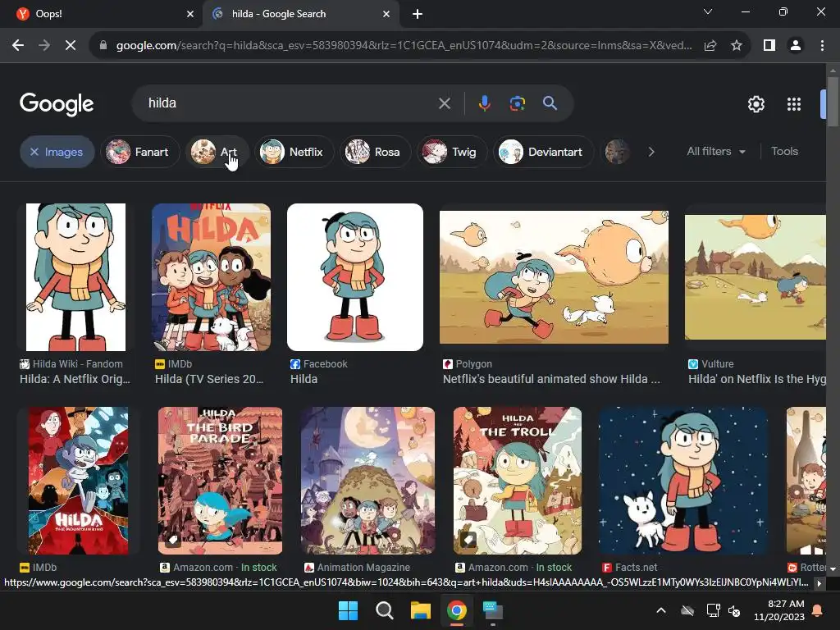Open the Facebook Hilda image
This screenshot has width=840, height=630.
pyautogui.click(x=355, y=277)
